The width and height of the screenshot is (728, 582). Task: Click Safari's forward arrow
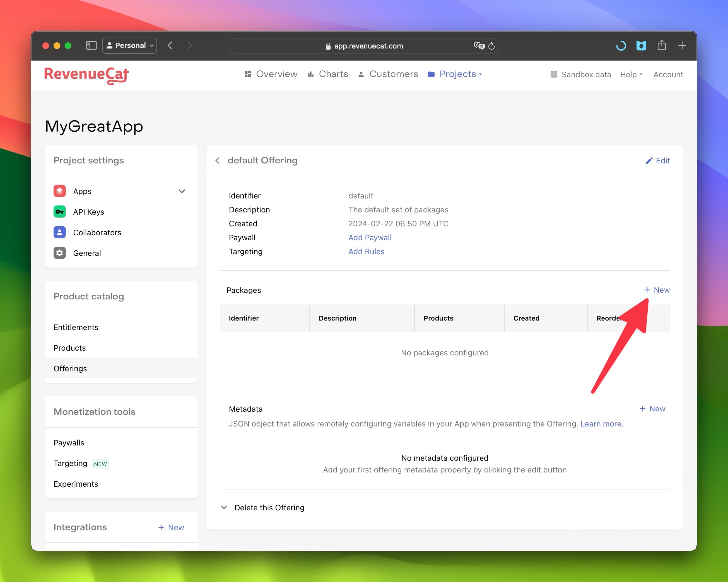(x=190, y=45)
